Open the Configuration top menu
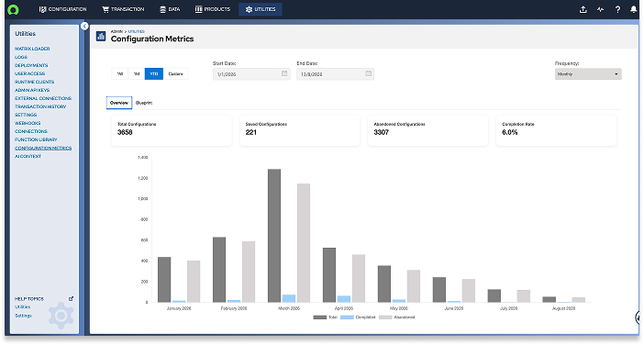Image resolution: width=644 pixels, height=345 pixels. pyautogui.click(x=62, y=9)
